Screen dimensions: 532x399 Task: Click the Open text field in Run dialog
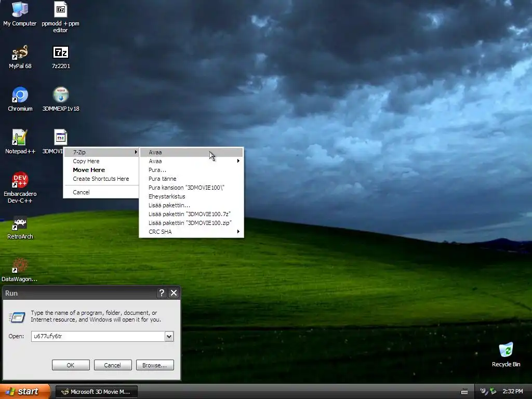[x=98, y=336]
